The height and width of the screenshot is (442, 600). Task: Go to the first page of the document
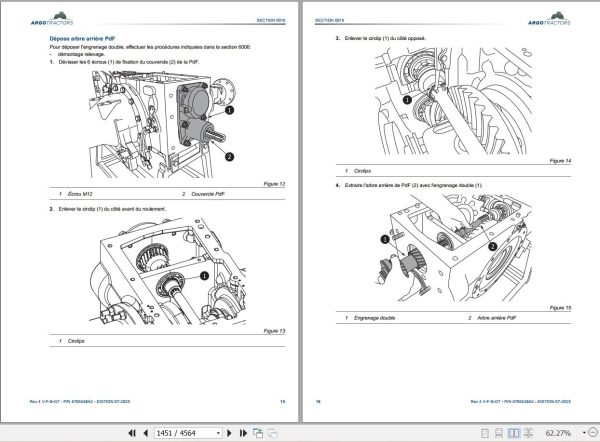pos(132,433)
